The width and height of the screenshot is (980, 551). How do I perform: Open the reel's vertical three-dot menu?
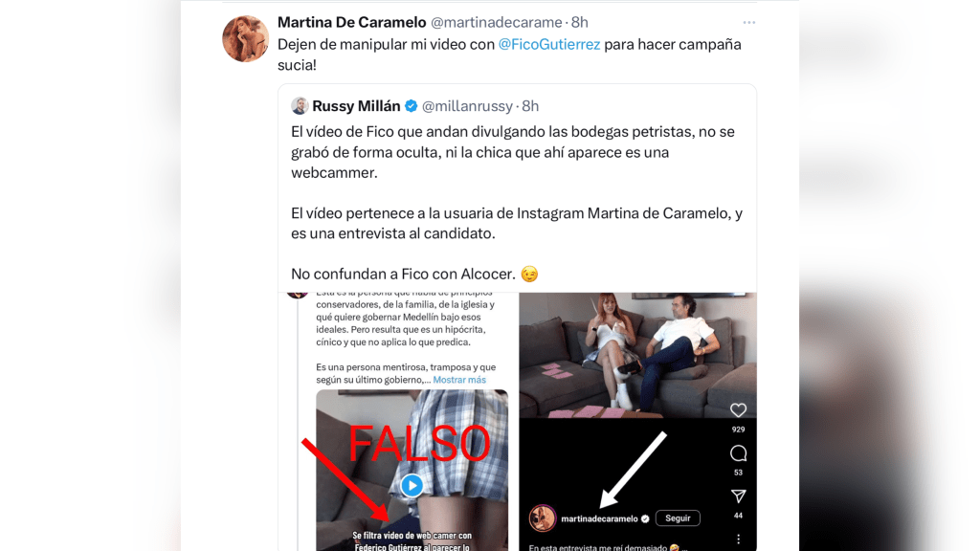[738, 539]
